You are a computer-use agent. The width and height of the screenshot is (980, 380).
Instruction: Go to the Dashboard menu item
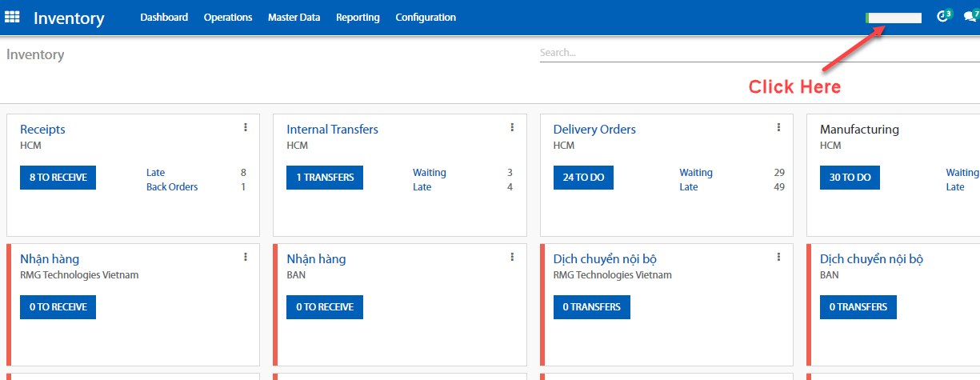pos(164,18)
